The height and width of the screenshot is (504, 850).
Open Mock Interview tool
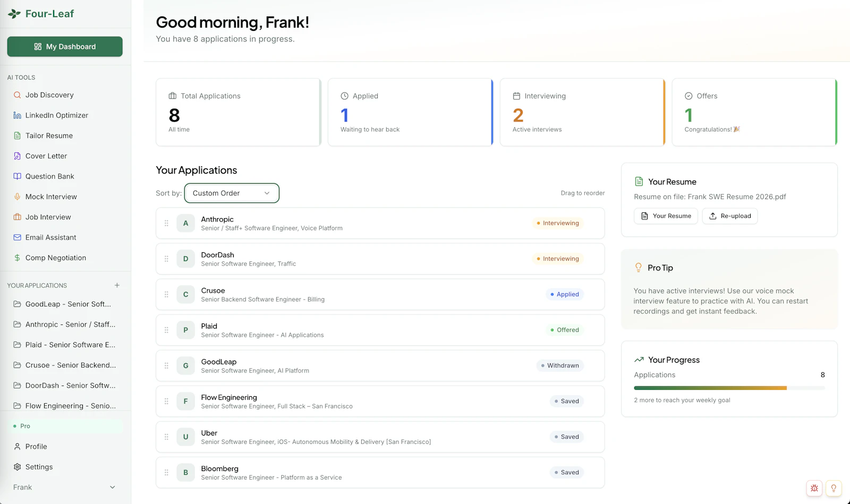click(x=65, y=197)
